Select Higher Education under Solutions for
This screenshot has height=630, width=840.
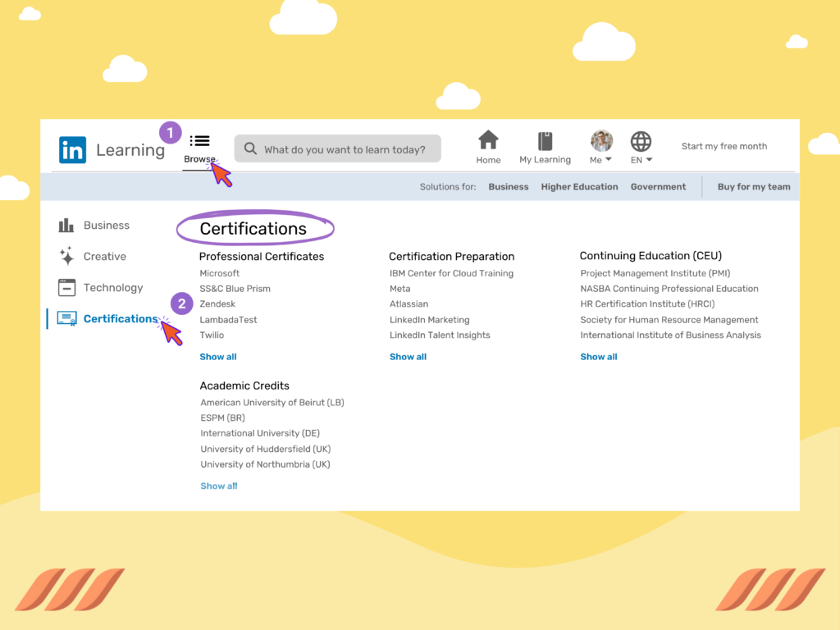coord(579,186)
